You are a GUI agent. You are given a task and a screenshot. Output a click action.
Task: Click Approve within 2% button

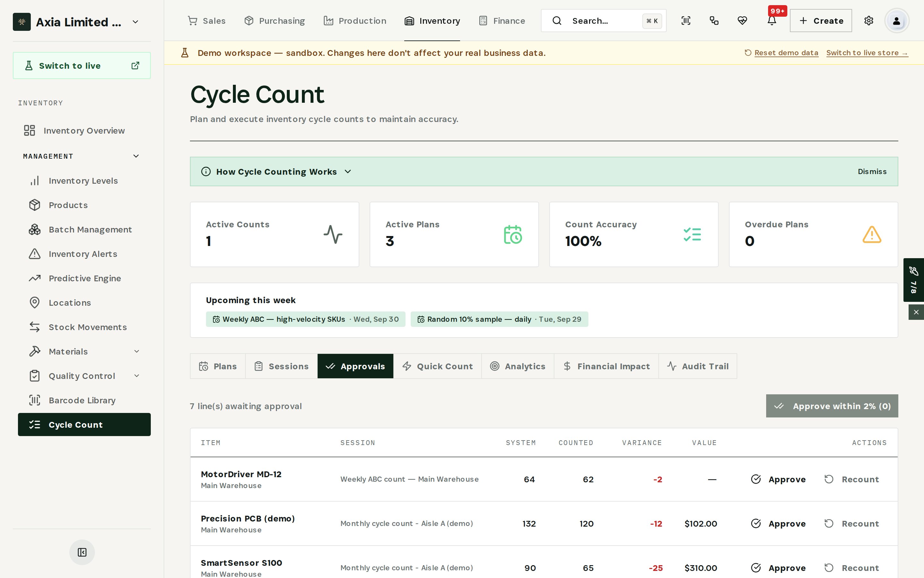[x=832, y=406]
